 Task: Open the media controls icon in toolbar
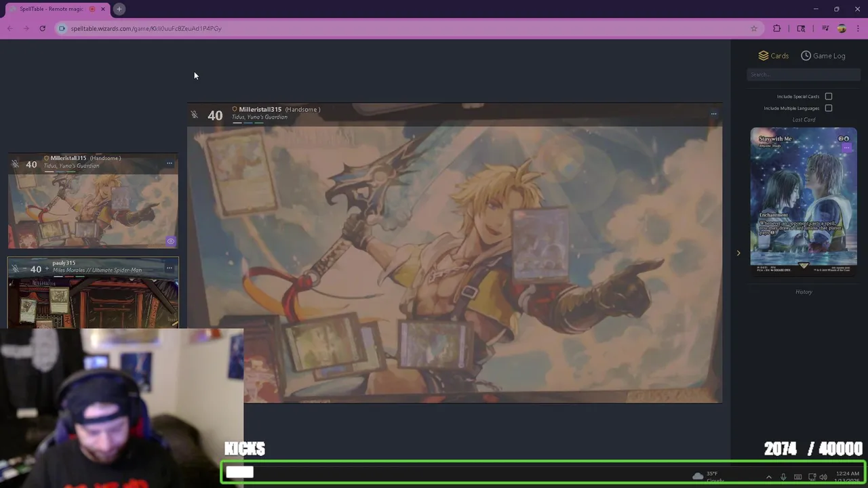pyautogui.click(x=825, y=28)
